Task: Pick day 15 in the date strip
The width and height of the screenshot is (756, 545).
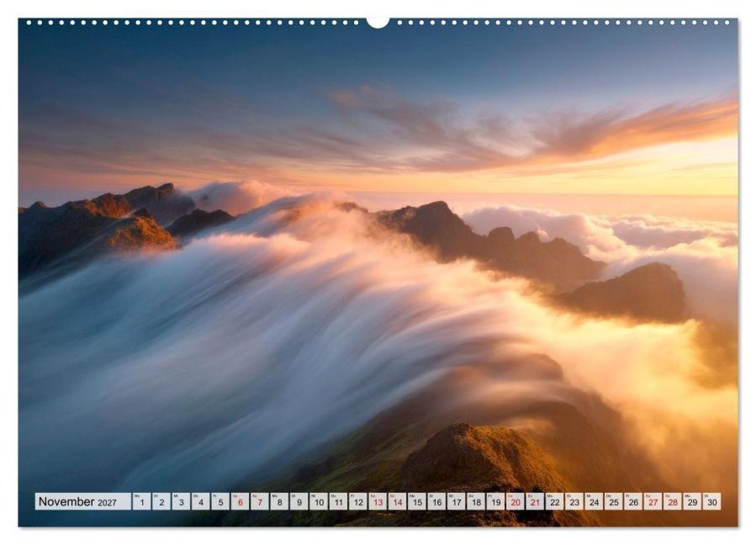Action: tap(417, 501)
